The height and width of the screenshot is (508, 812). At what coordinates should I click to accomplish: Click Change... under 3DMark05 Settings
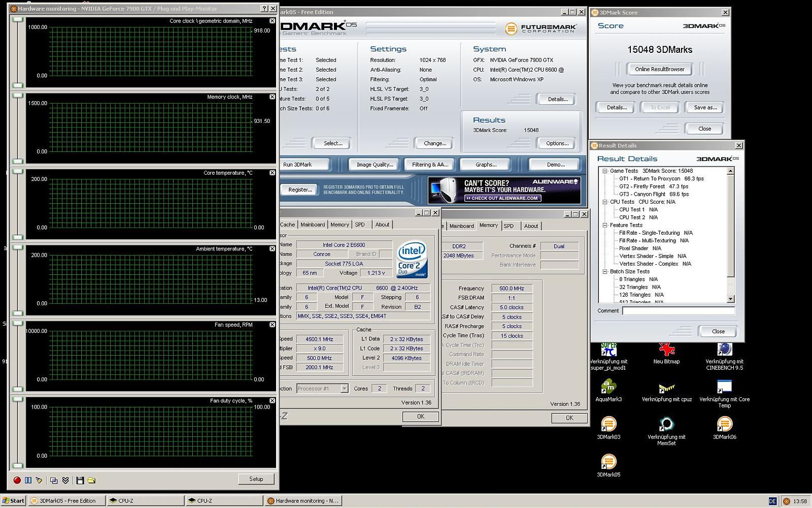click(435, 143)
